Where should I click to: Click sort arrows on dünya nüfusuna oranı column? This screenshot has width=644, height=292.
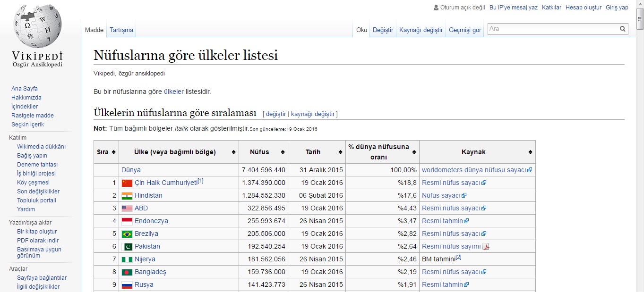(x=415, y=152)
